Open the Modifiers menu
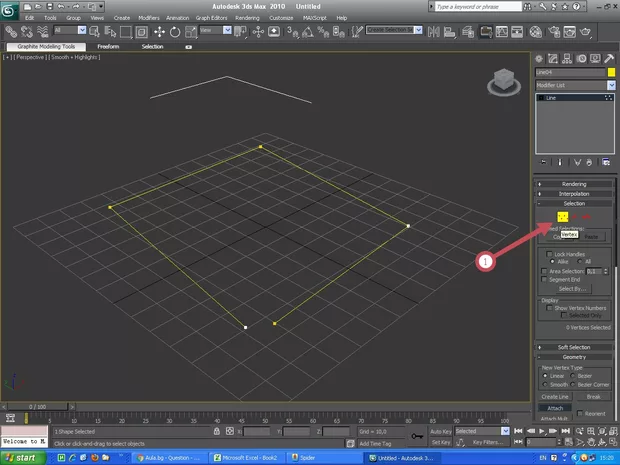 point(151,18)
